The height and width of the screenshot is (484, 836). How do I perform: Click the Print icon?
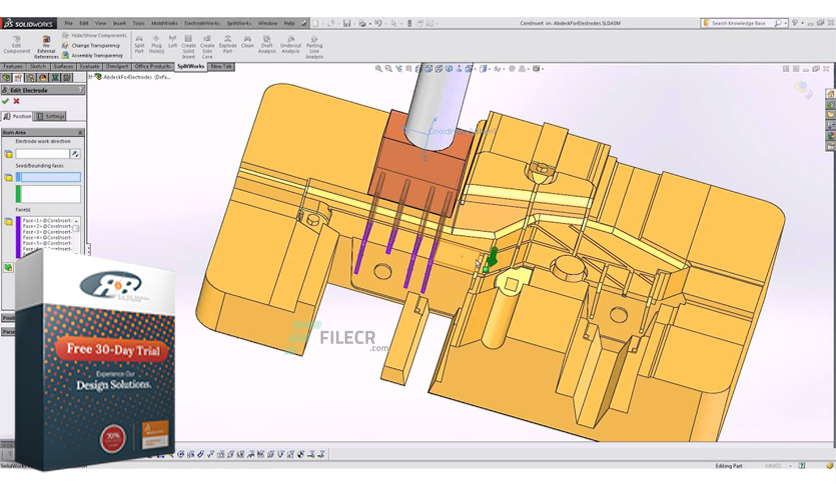click(363, 23)
